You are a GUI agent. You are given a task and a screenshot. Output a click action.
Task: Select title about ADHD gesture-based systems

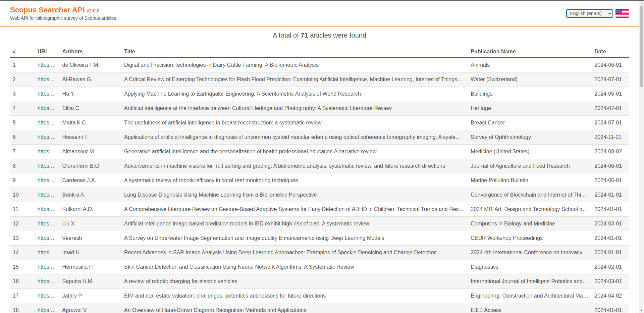pyautogui.click(x=294, y=209)
